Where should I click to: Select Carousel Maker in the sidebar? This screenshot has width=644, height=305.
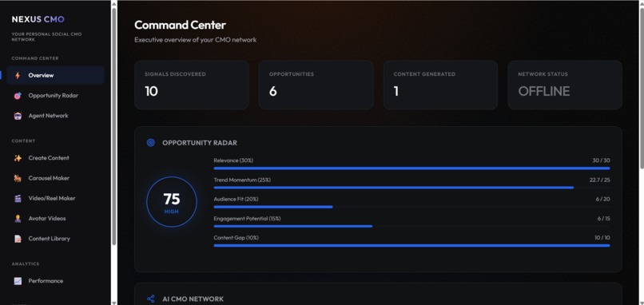(55, 178)
